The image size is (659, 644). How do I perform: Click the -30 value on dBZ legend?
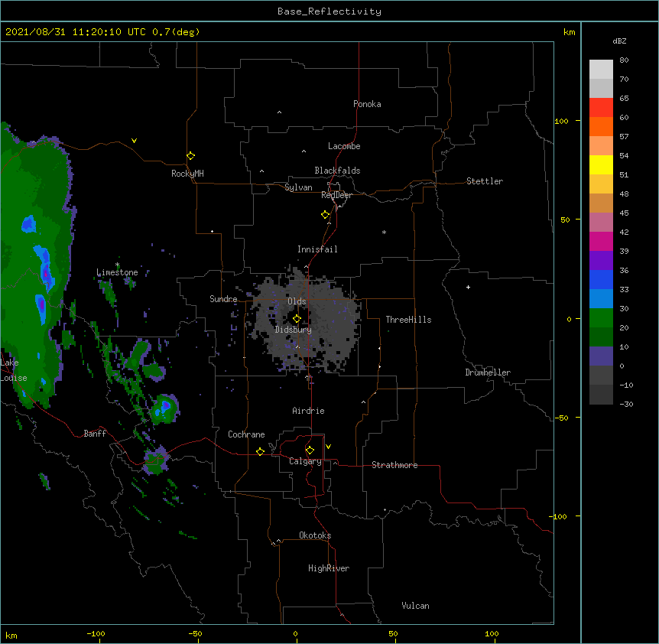[x=626, y=404]
